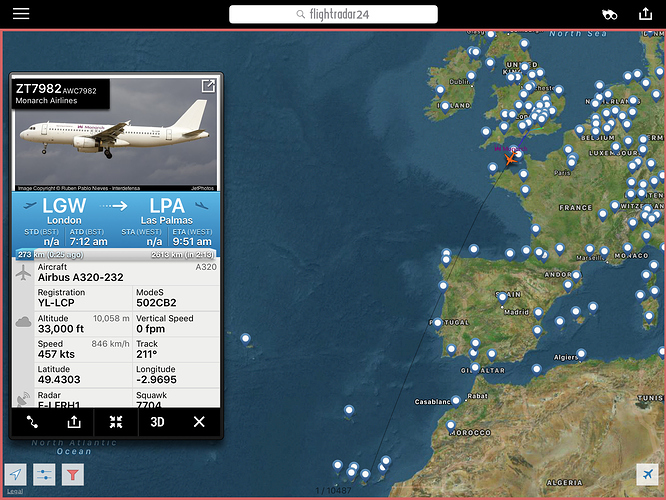666x500 pixels.
Task: Close the flight info panel
Action: point(199,422)
